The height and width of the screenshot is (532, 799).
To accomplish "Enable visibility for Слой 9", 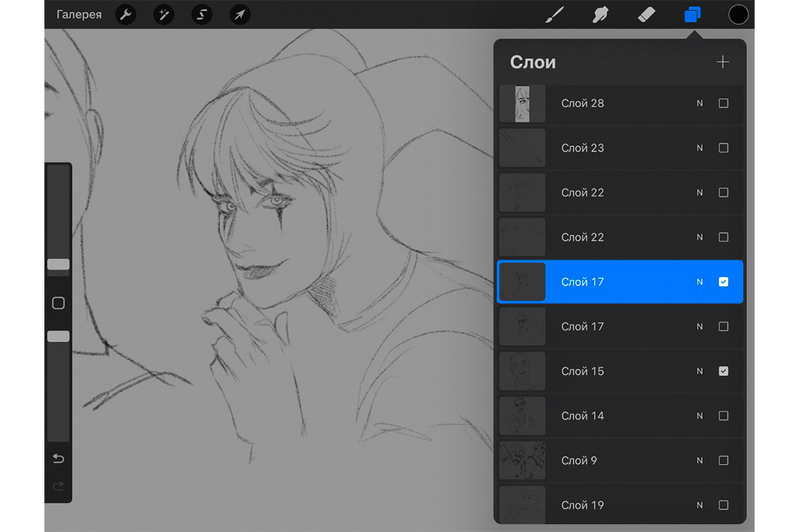I will (723, 460).
